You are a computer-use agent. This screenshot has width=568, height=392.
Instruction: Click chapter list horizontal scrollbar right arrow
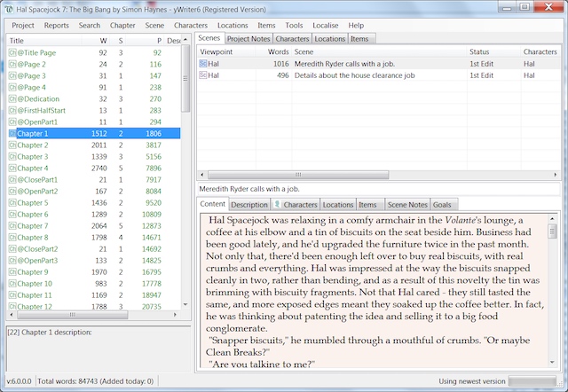(175, 315)
